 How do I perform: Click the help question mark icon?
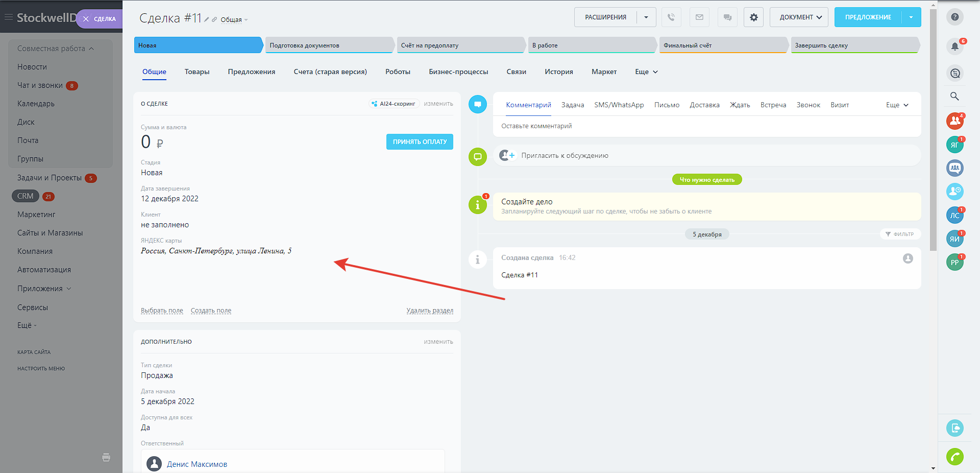click(x=954, y=17)
